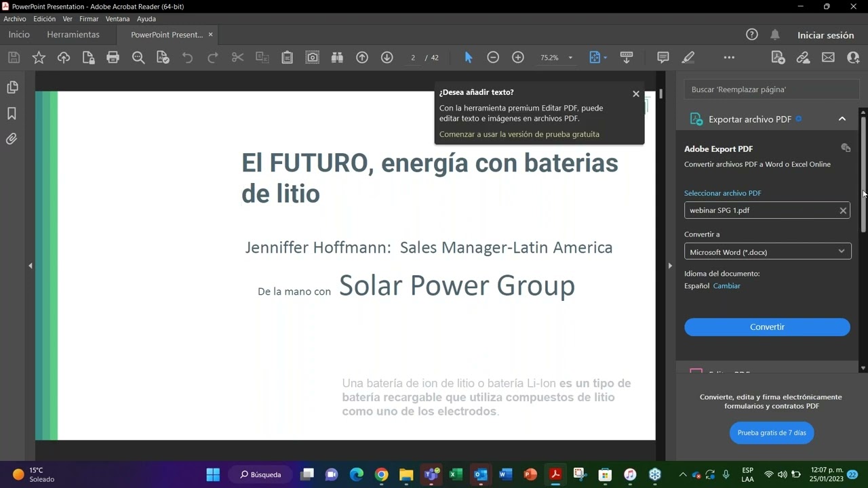The image size is (868, 488).
Task: Click the Save file icon
Action: 14,58
